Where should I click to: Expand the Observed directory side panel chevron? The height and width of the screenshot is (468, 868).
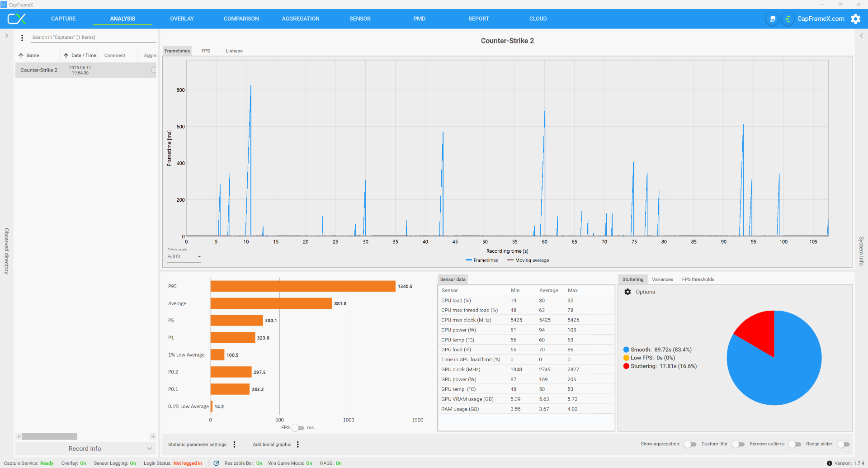tap(6, 36)
